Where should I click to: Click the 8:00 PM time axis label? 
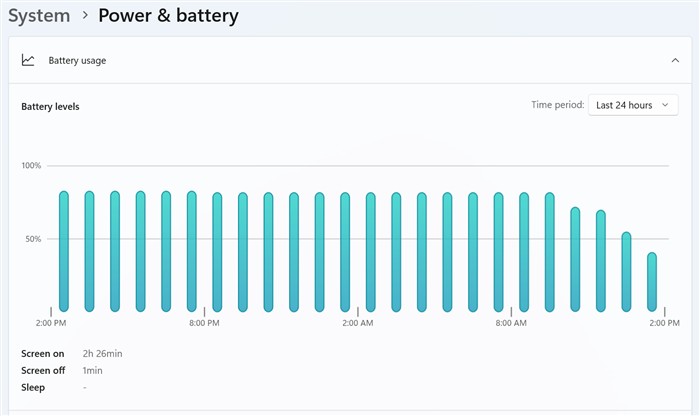click(204, 323)
